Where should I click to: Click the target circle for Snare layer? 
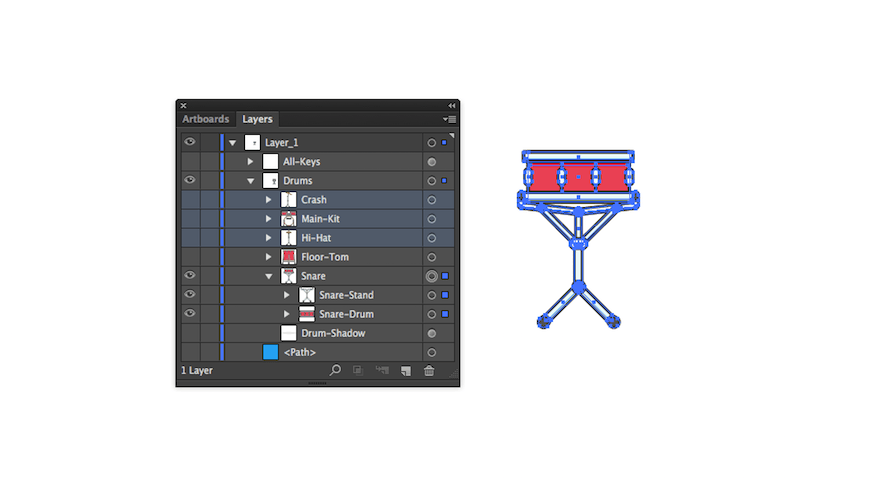point(432,276)
